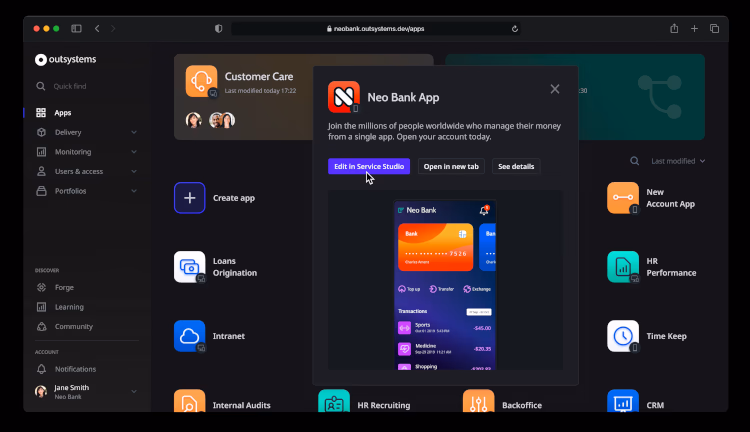Click Jane Smith's avatar
This screenshot has height=432, width=750.
[x=41, y=391]
